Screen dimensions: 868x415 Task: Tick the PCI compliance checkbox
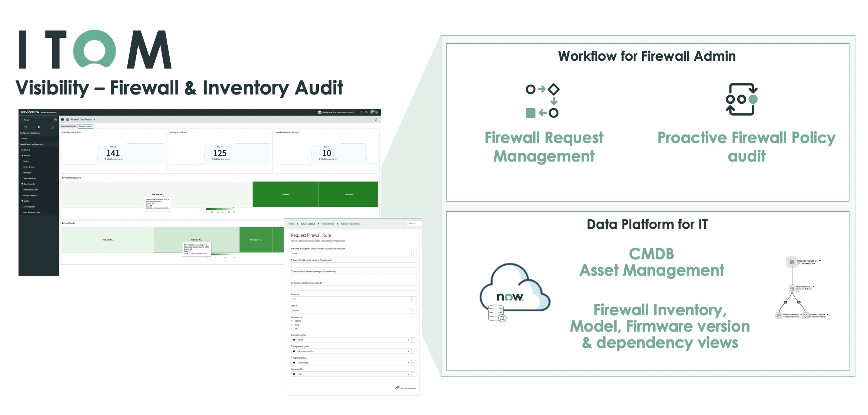click(x=292, y=329)
